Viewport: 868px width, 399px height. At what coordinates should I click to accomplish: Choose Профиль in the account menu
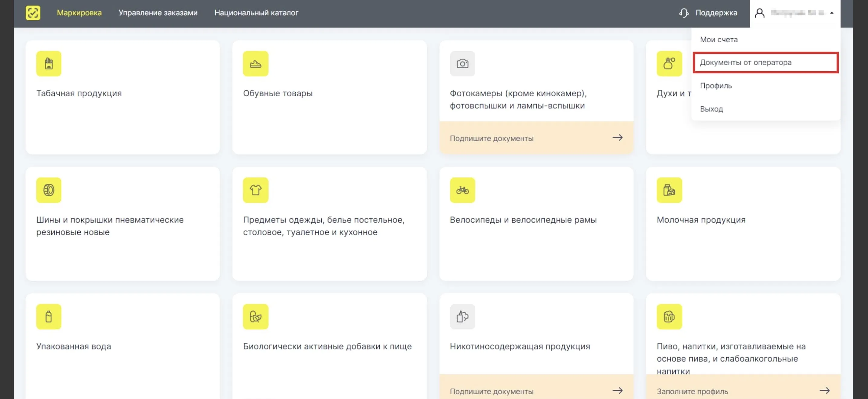click(x=716, y=85)
